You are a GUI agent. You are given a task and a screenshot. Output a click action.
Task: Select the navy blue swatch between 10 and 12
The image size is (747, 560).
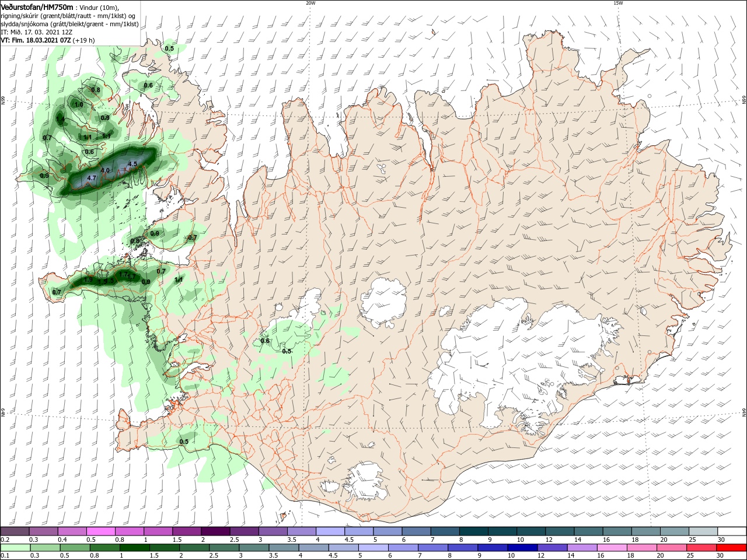tap(522, 548)
